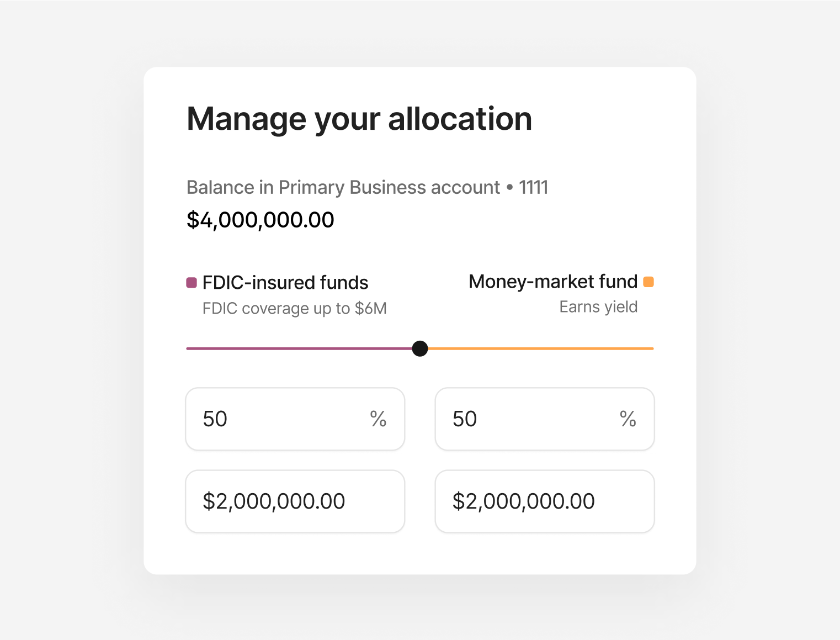Select the $4,000,000.00 balance amount
The image size is (840, 640).
pyautogui.click(x=259, y=219)
